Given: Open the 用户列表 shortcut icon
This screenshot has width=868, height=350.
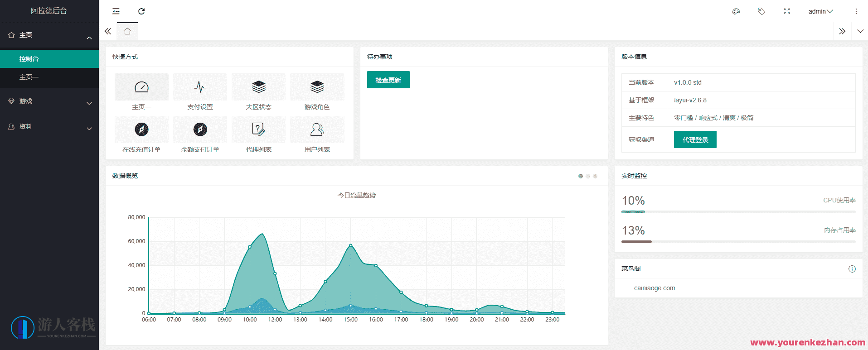Looking at the screenshot, I should [317, 129].
